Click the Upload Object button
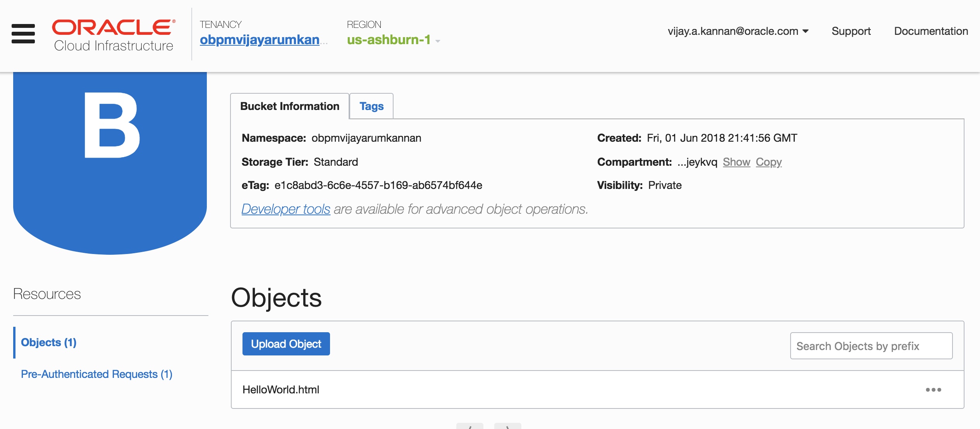 click(x=286, y=344)
